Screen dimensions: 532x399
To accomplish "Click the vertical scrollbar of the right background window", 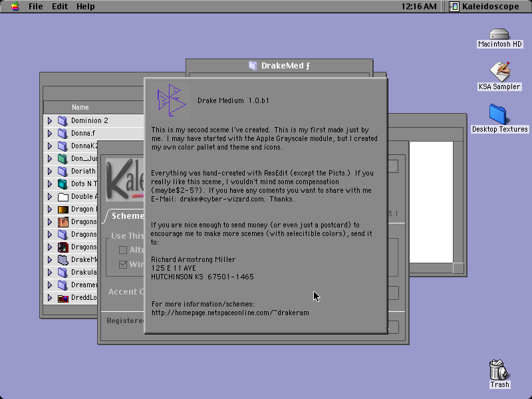I will (x=458, y=202).
